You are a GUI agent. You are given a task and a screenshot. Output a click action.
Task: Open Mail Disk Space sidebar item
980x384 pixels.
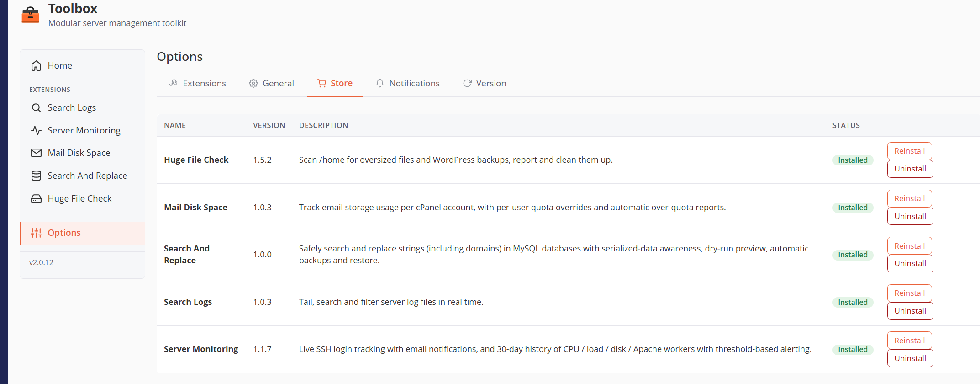(83, 153)
